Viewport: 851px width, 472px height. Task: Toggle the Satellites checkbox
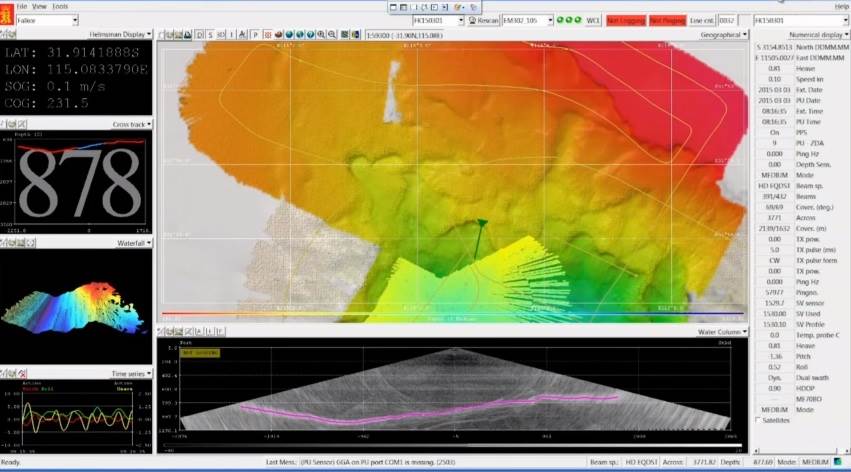[757, 420]
